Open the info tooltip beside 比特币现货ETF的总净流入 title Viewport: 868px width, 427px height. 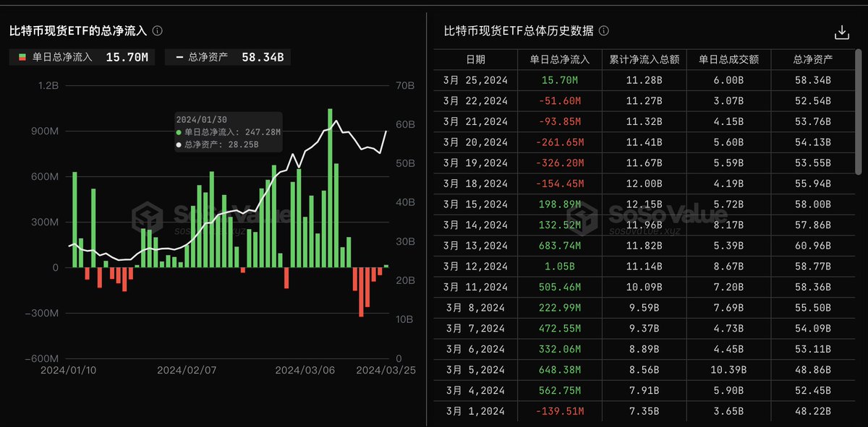click(x=157, y=30)
